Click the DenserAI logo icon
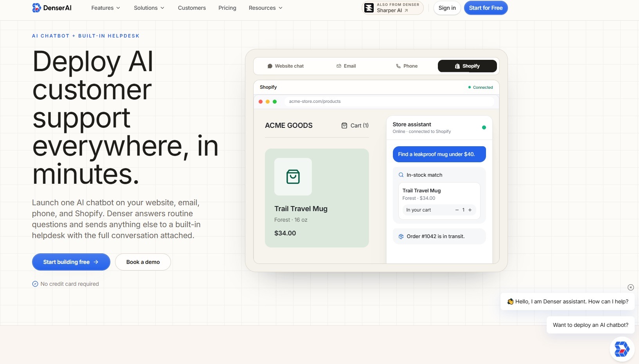This screenshot has width=639, height=364. point(36,8)
